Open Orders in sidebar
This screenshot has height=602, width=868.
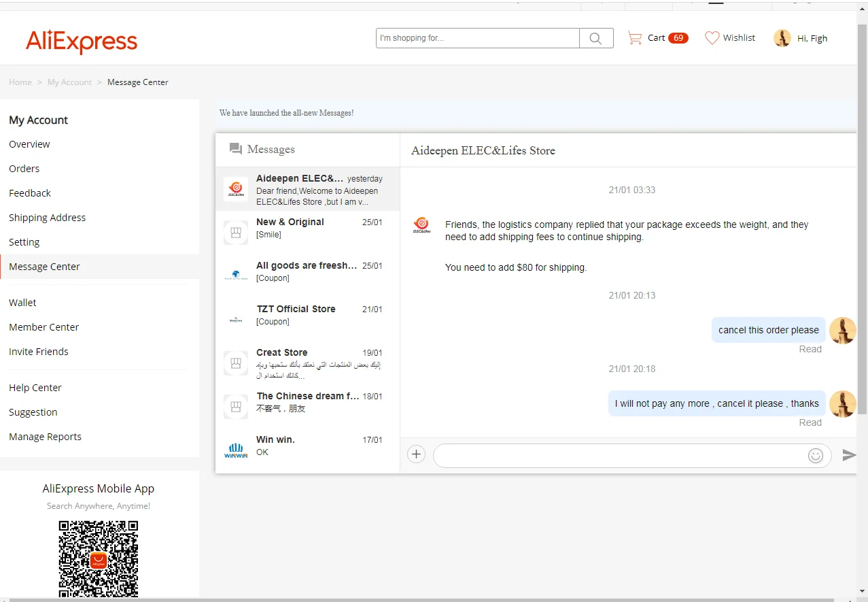24,169
